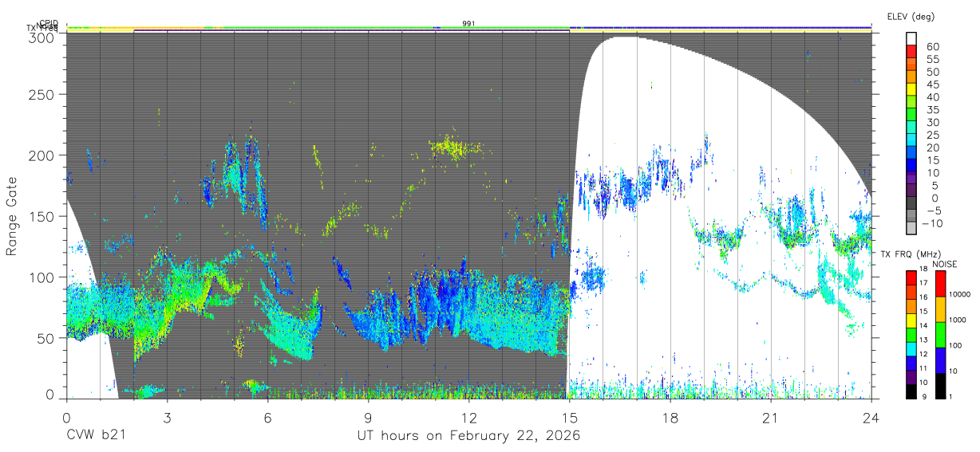Pick the red top segment of the NOISE bar
Screen dimensions: 980x452
pos(941,284)
